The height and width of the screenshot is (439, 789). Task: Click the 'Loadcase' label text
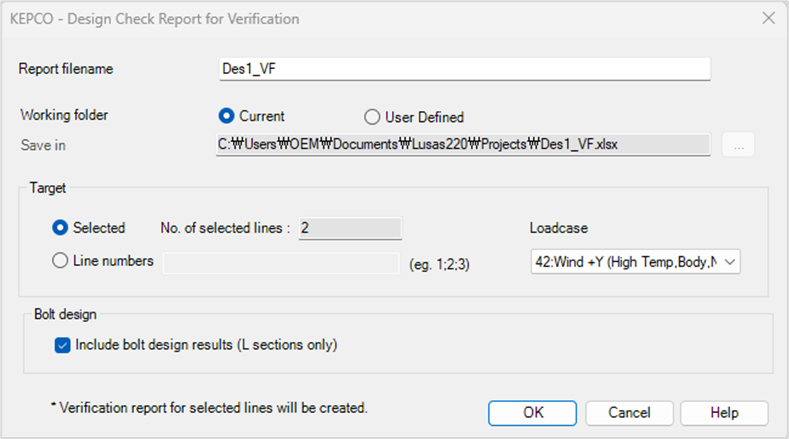[559, 229]
